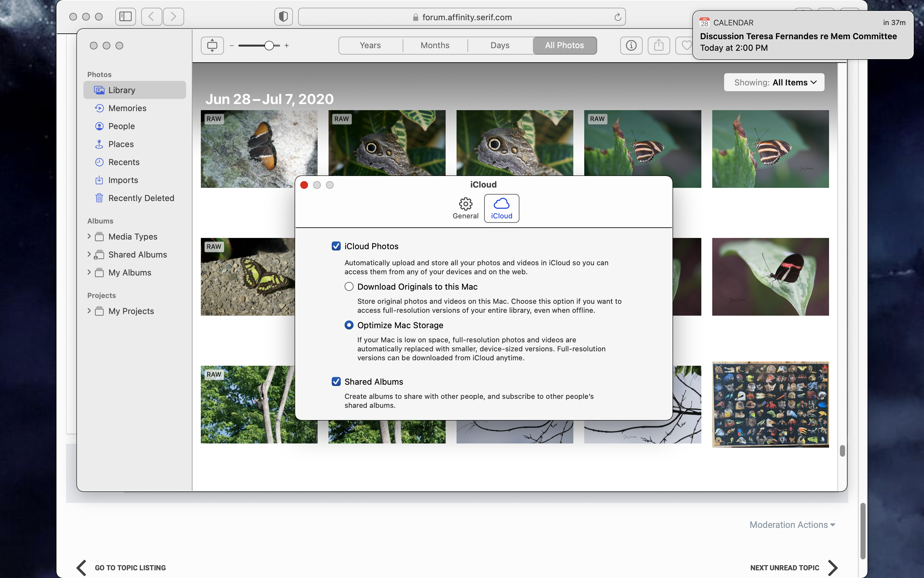
Task: Select the animal collage puzzle photo
Action: tap(771, 405)
